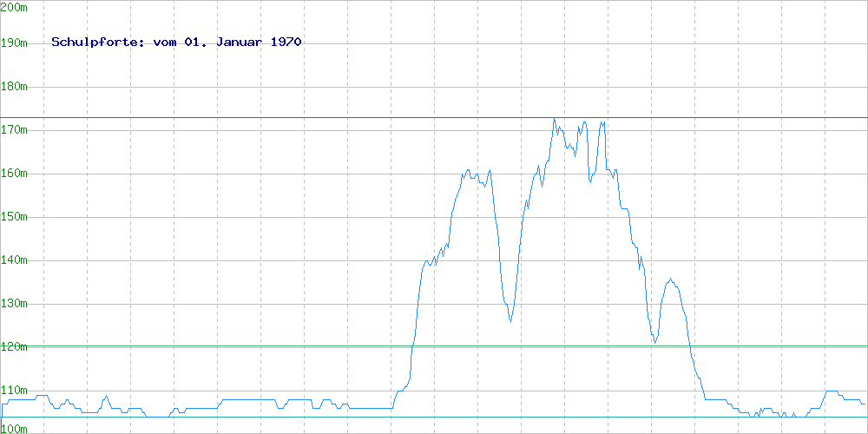Image resolution: width=868 pixels, height=434 pixels.
Task: Click the 100m label at the bottom
Action: [15, 428]
